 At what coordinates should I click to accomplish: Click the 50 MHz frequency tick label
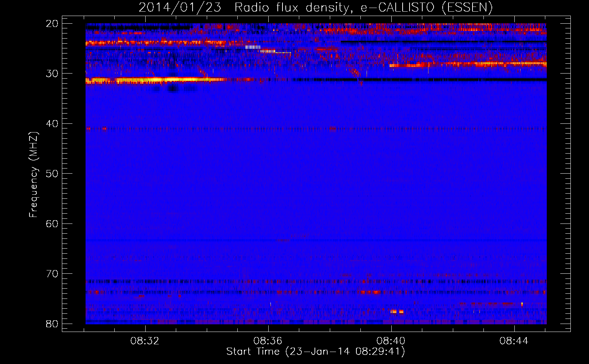[x=52, y=174]
